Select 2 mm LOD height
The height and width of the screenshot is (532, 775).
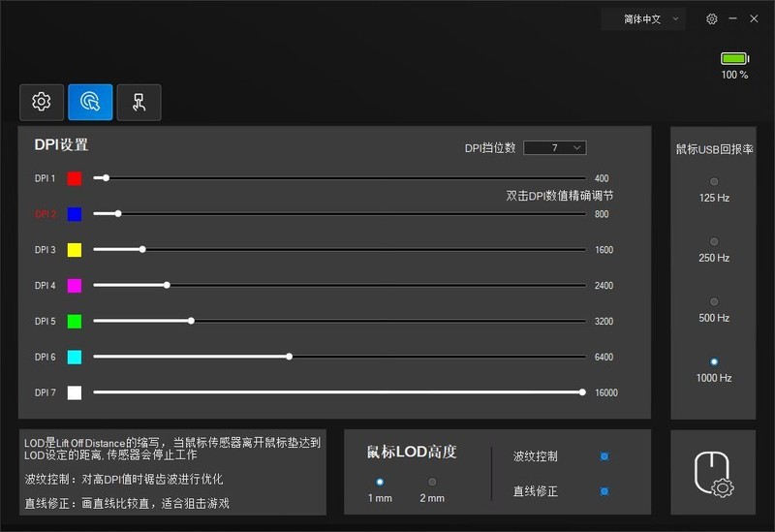432,482
